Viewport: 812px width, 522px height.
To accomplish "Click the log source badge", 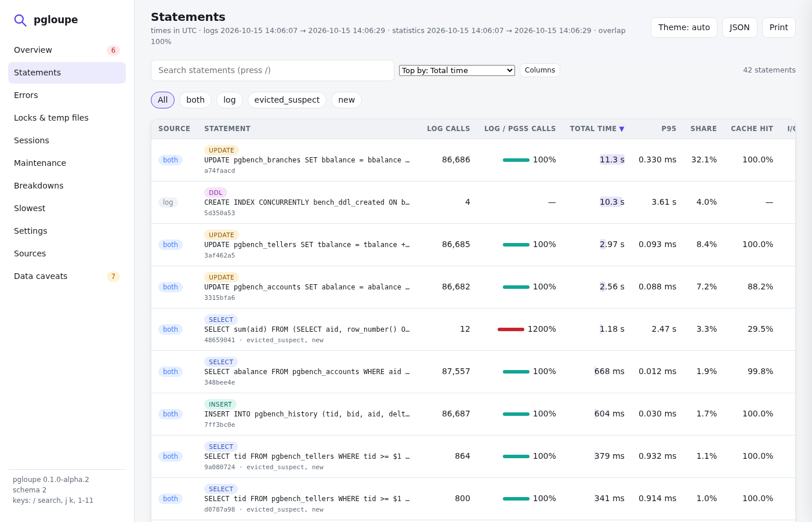I will (x=168, y=202).
